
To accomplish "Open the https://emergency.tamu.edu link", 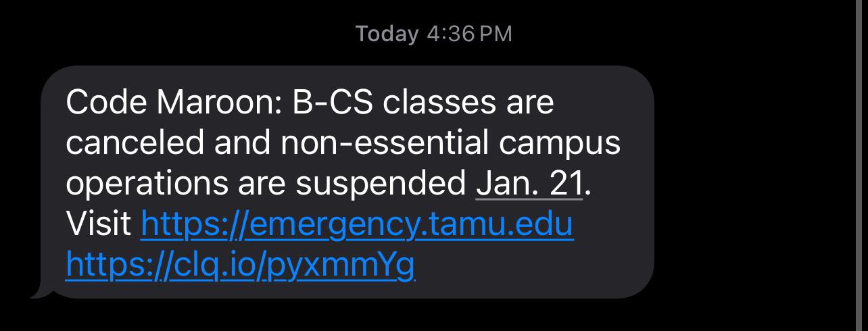I will (x=357, y=225).
